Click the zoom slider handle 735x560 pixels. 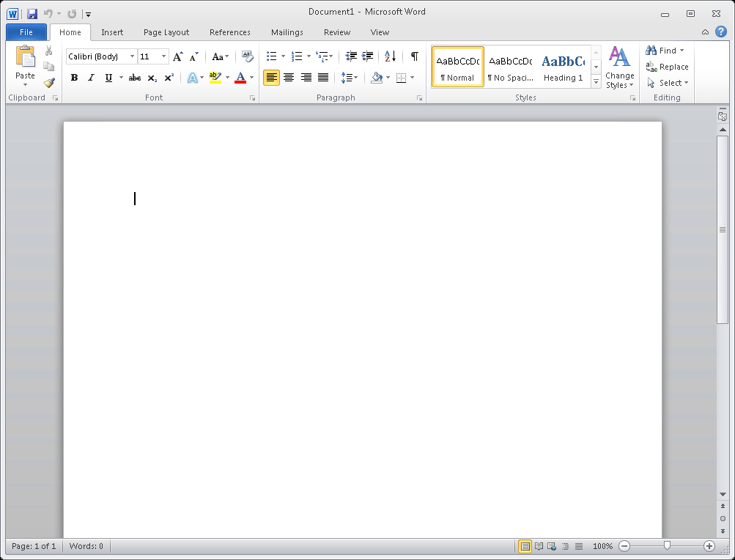click(x=667, y=546)
